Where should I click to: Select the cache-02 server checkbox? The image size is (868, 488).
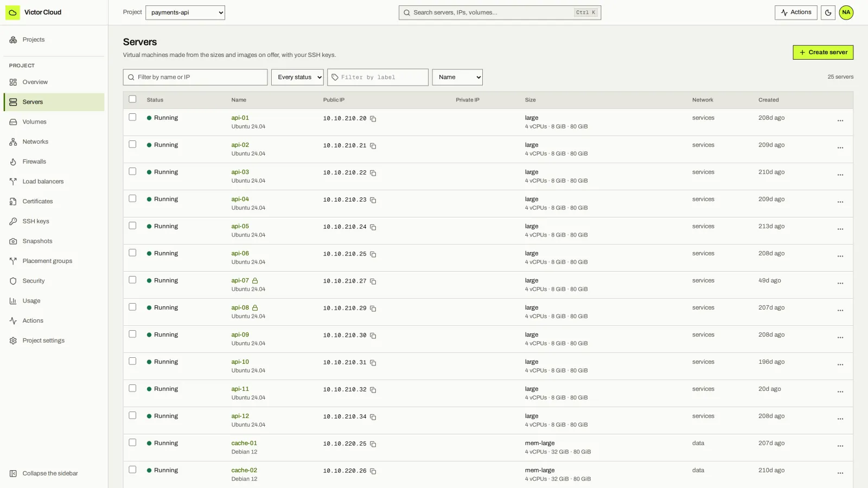tap(132, 470)
